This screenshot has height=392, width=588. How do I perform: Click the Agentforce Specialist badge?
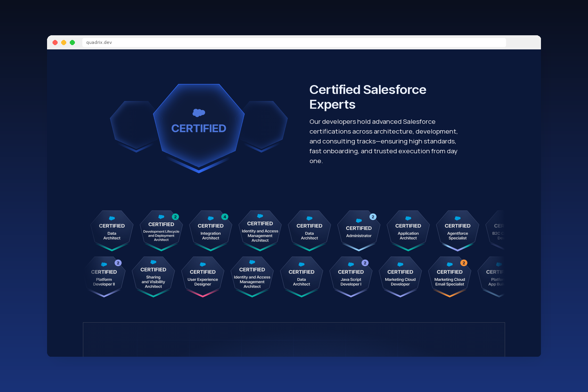point(457,231)
